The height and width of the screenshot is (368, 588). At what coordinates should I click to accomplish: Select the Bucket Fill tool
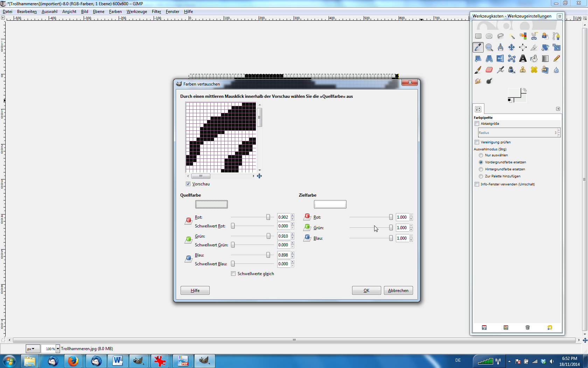534,59
